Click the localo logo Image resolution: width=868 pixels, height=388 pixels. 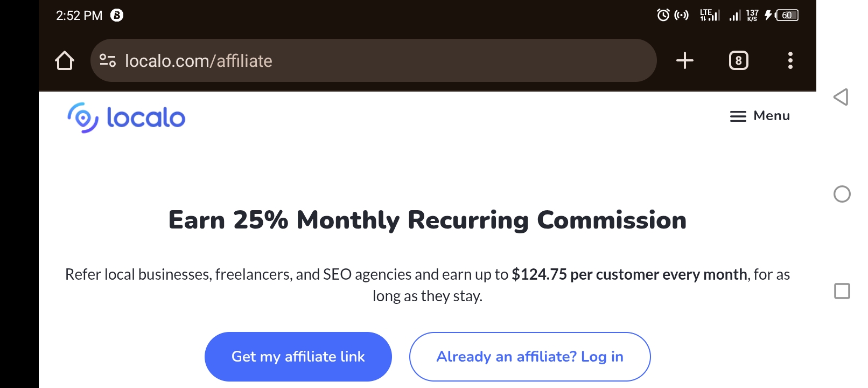pos(126,117)
